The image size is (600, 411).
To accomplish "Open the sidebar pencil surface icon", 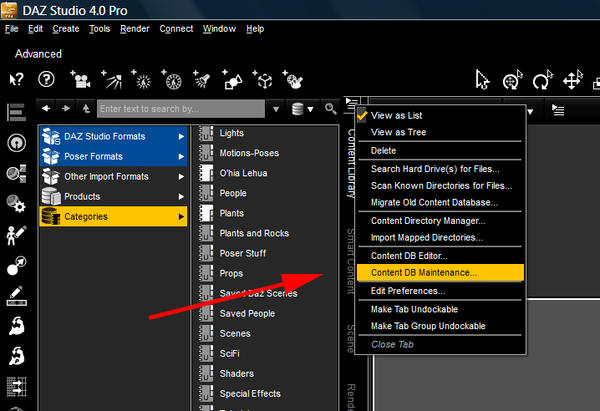I will tap(16, 296).
